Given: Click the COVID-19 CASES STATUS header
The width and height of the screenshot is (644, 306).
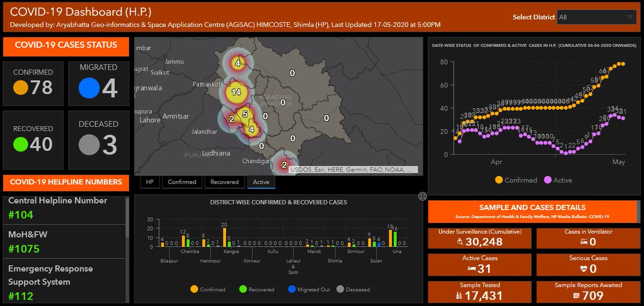Looking at the screenshot, I should click(66, 46).
